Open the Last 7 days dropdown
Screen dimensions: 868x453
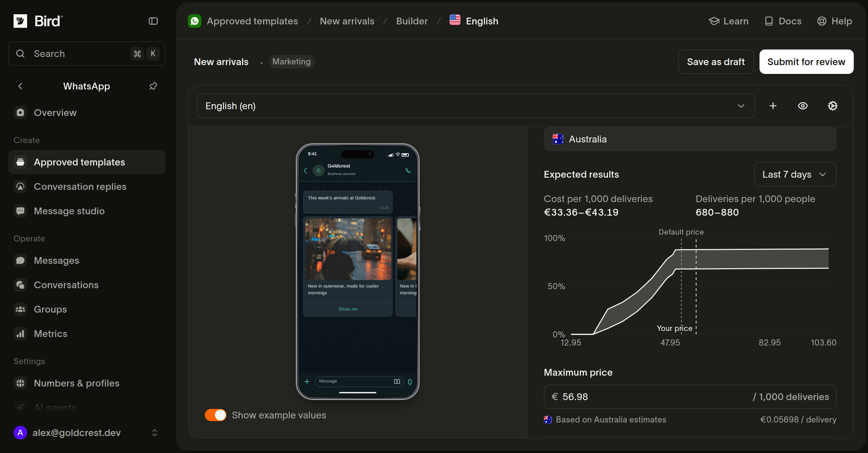[x=795, y=174]
